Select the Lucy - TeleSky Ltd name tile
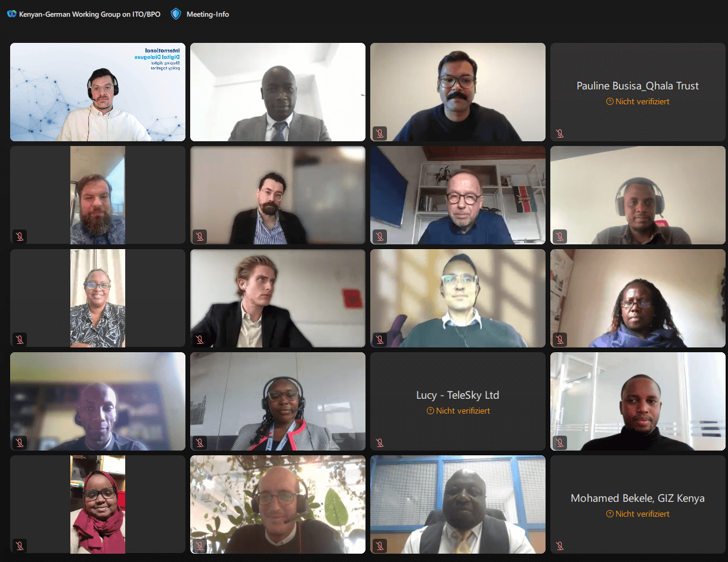 pyautogui.click(x=458, y=401)
